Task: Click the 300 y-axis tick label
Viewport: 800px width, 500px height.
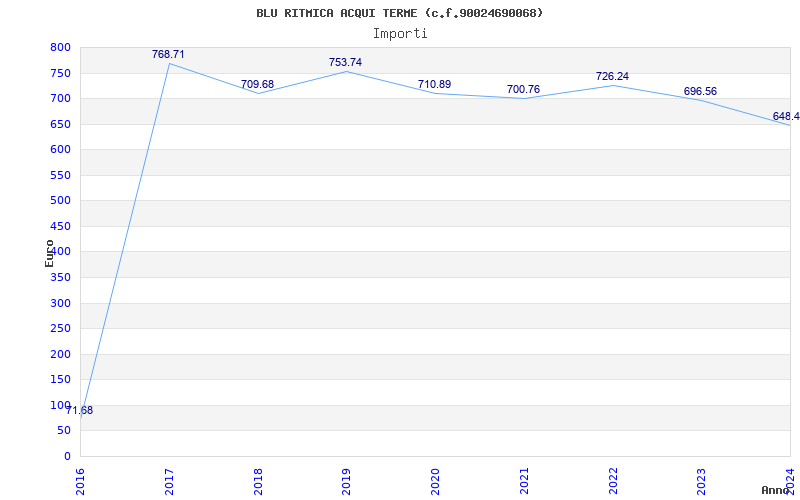Action: click(x=60, y=304)
